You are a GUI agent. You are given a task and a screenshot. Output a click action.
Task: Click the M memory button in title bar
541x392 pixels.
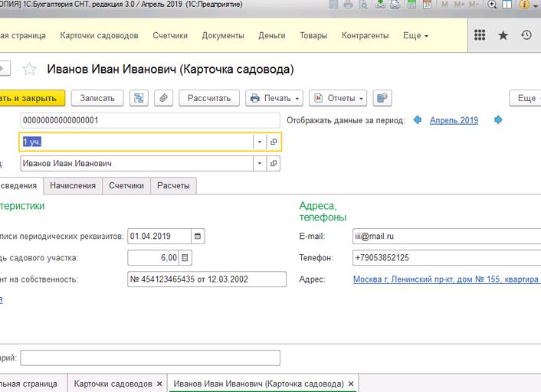tap(444, 5)
